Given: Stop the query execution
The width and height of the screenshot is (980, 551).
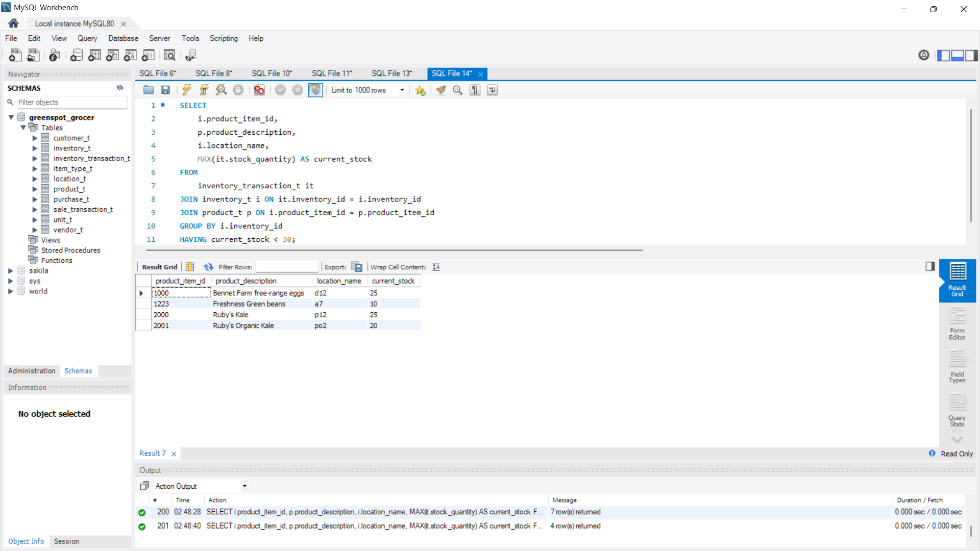Looking at the screenshot, I should pyautogui.click(x=238, y=90).
